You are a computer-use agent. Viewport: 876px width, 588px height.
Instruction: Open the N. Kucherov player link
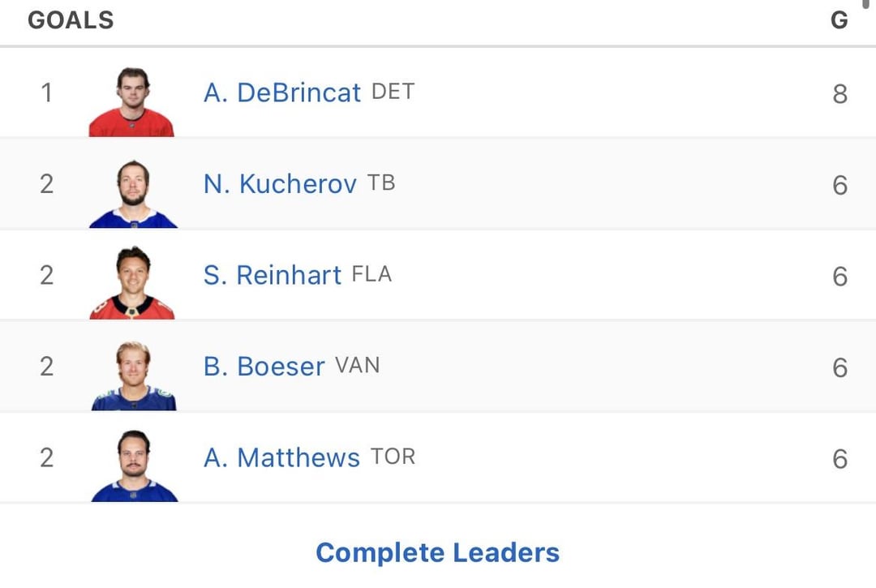(x=279, y=184)
